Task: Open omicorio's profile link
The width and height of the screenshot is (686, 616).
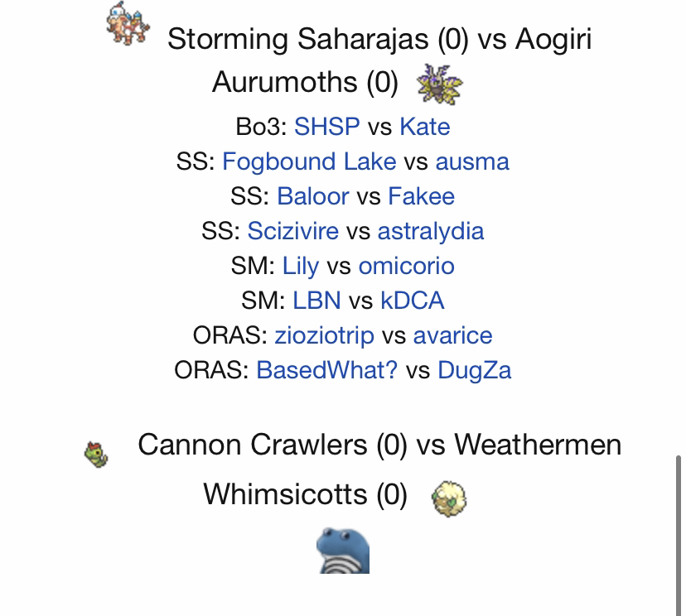Action: tap(407, 266)
